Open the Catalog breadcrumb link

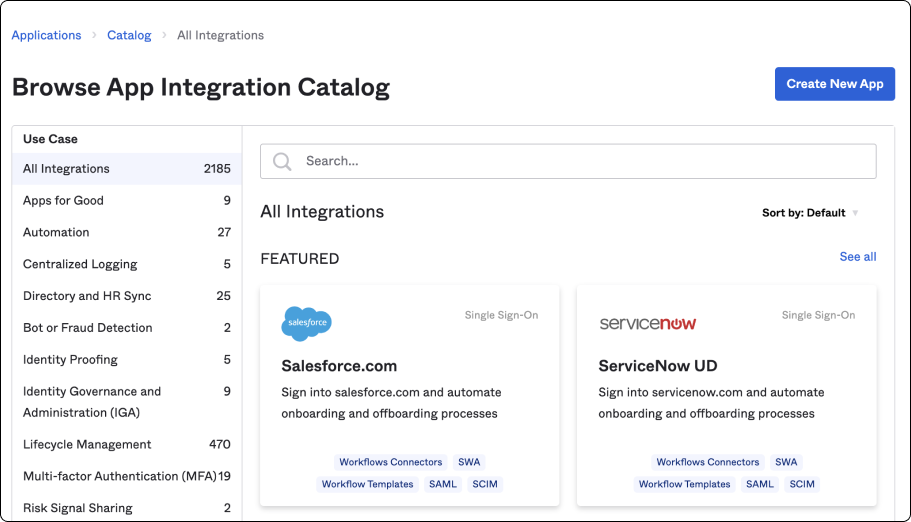[129, 35]
